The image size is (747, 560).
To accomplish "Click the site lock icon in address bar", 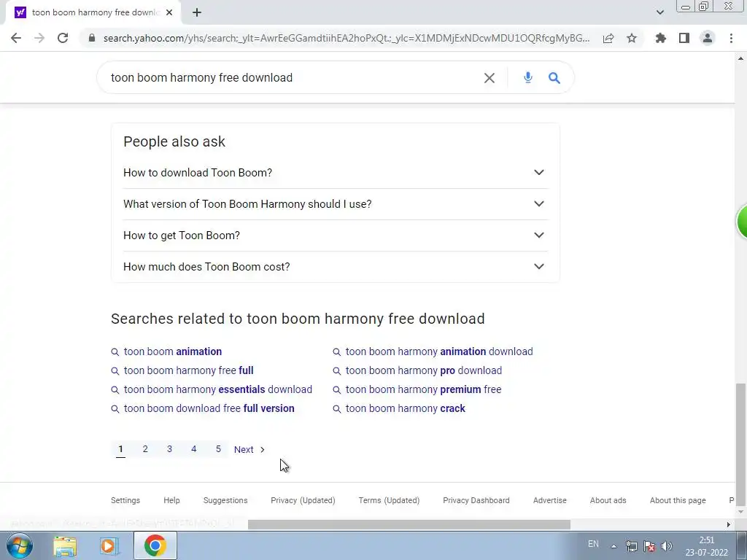I will click(x=91, y=38).
